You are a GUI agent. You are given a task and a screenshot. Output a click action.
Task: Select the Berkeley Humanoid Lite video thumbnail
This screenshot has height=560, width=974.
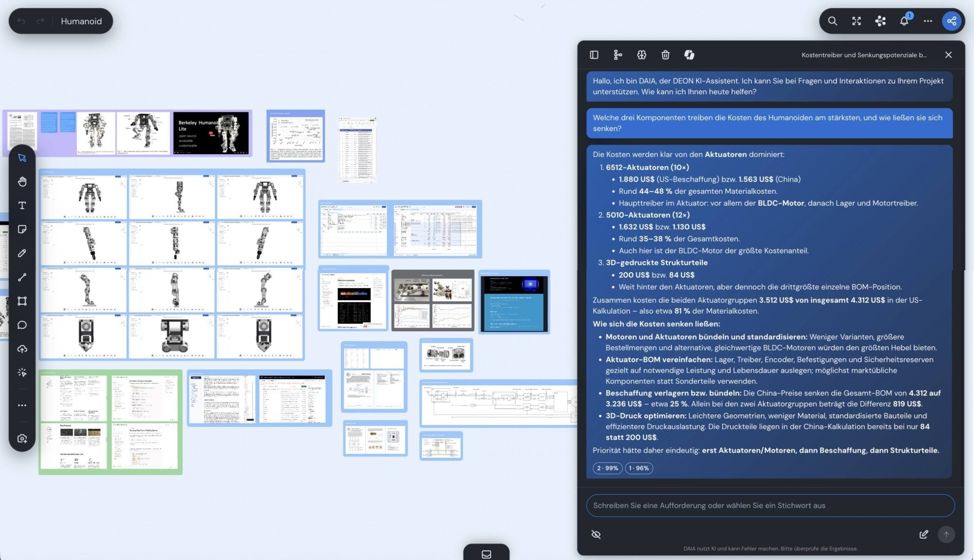tap(211, 133)
